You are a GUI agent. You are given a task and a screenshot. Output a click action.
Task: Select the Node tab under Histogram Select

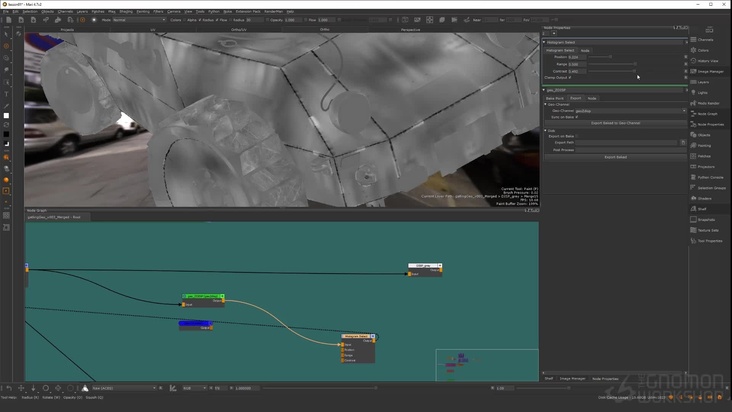pyautogui.click(x=585, y=50)
